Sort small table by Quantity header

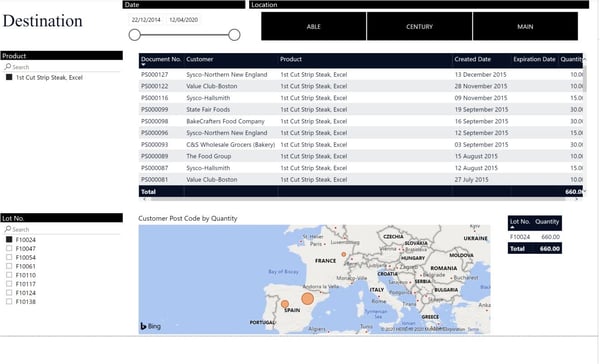coord(547,222)
